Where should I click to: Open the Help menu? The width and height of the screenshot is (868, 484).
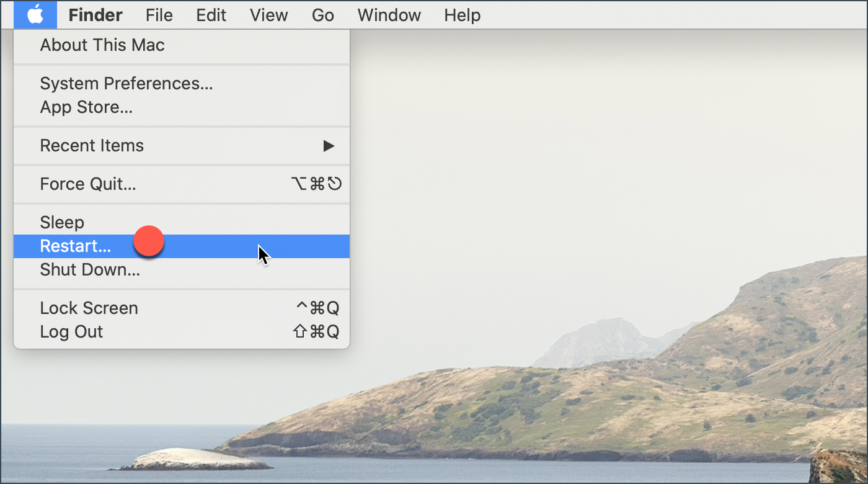point(463,15)
